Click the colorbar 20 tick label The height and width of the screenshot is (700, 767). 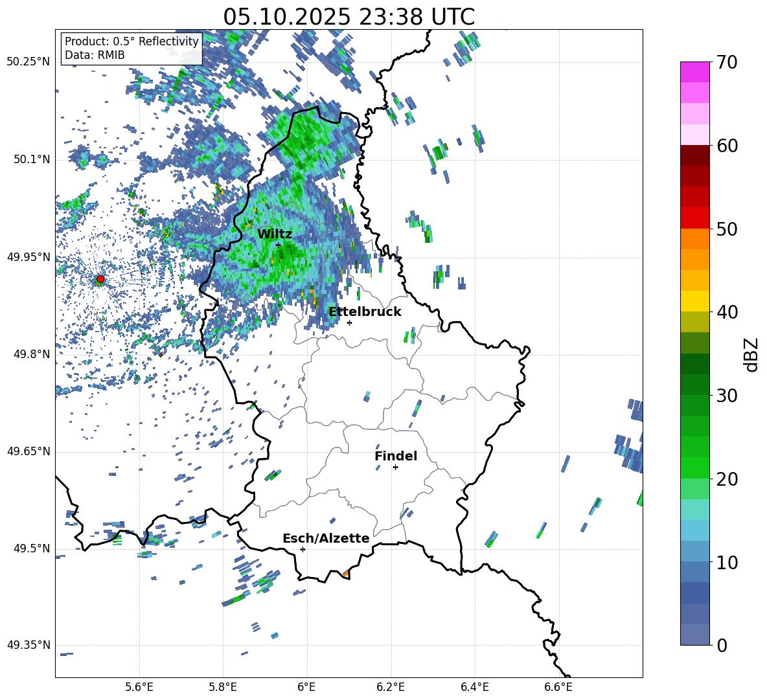(727, 479)
